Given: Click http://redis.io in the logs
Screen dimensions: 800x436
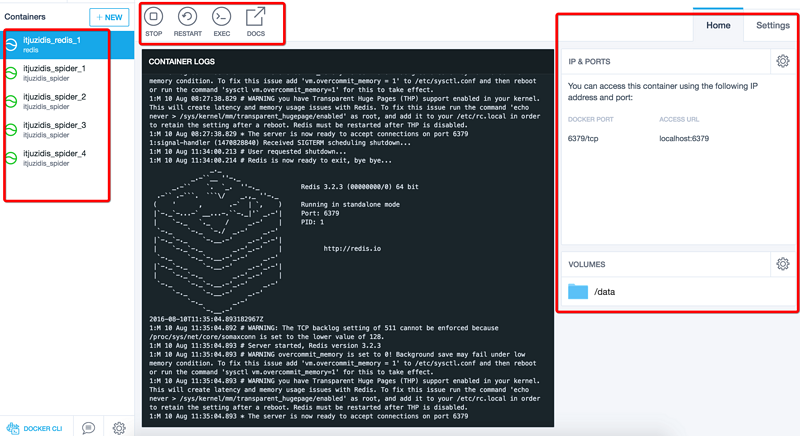Looking at the screenshot, I should (352, 248).
